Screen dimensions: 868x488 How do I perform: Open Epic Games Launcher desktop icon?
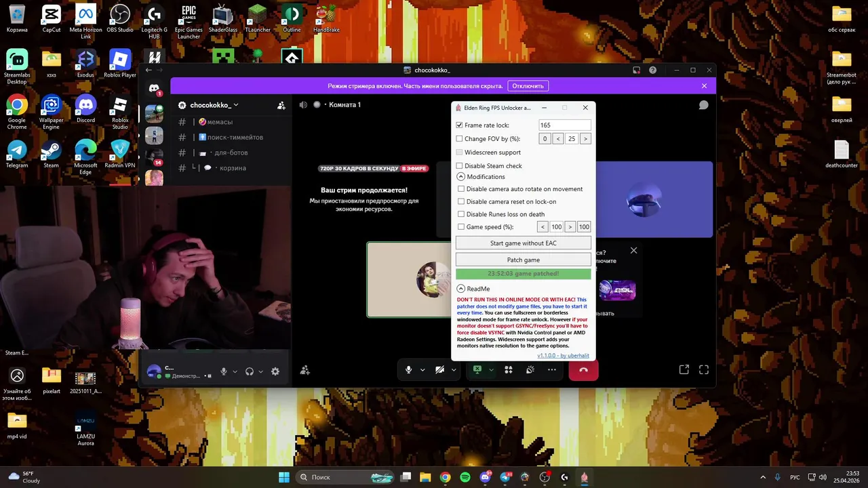tap(189, 22)
